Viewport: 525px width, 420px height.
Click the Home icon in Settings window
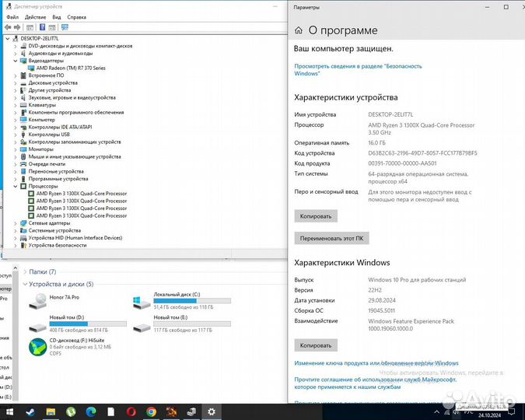[299, 30]
